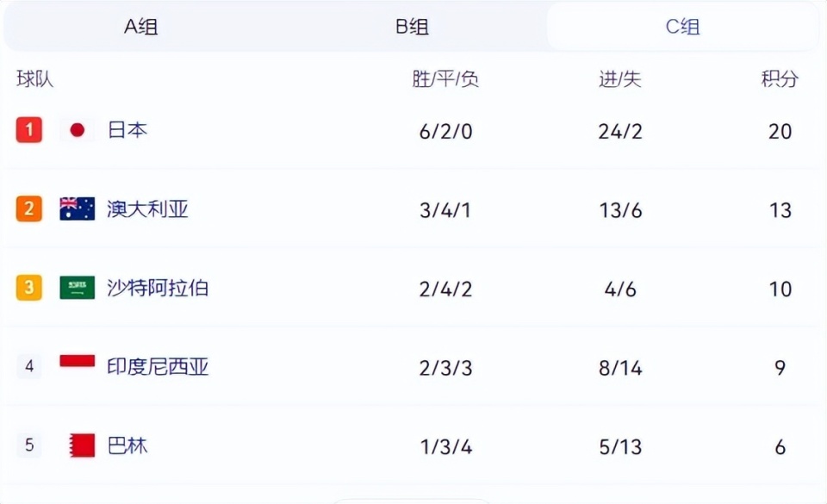Click the 胜/平/负 column header

(445, 79)
